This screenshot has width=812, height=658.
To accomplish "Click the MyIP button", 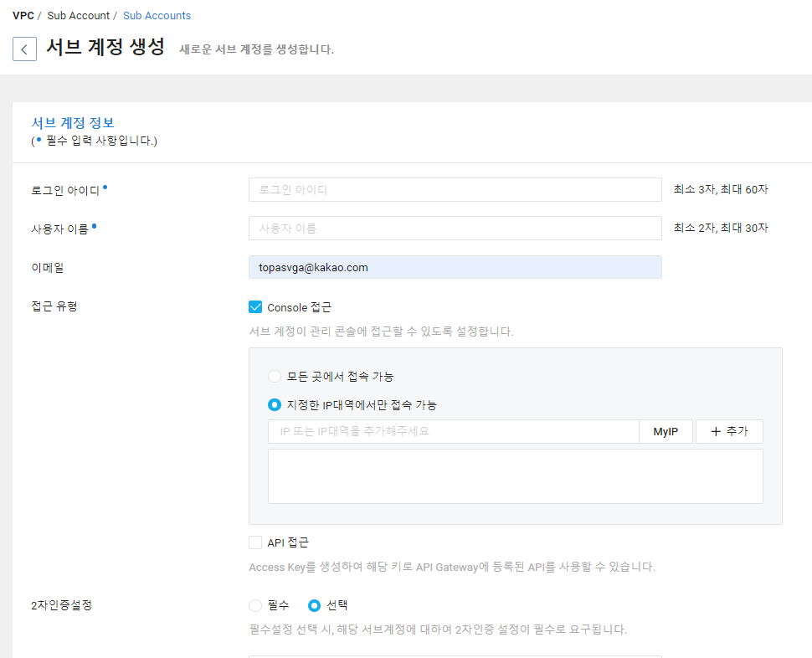I will tap(666, 431).
